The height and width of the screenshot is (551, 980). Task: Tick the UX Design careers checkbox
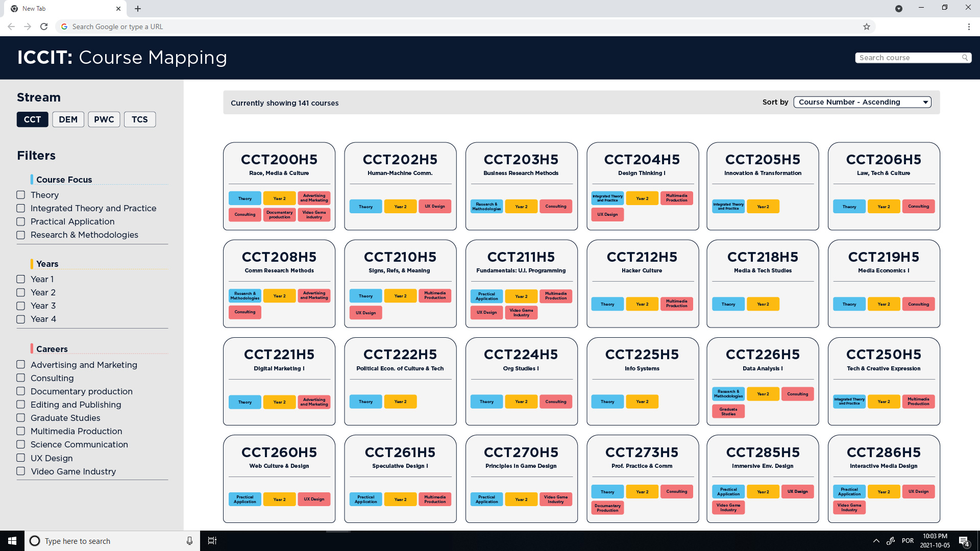coord(21,458)
